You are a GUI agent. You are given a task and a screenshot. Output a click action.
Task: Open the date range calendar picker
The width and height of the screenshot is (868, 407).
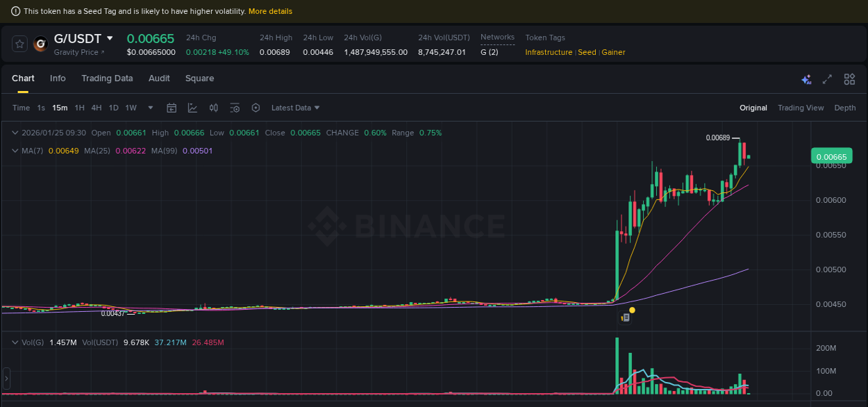(172, 108)
